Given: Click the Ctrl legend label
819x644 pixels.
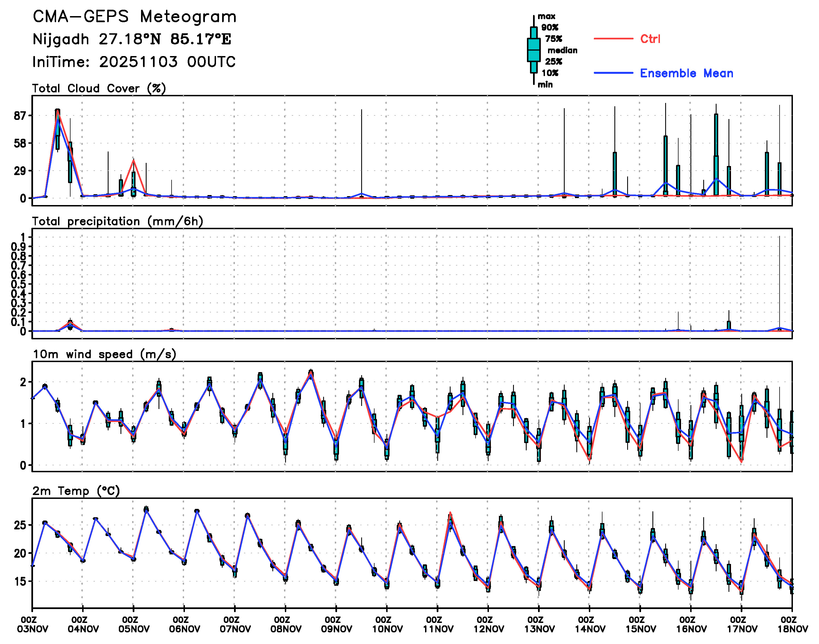Looking at the screenshot, I should 650,39.
